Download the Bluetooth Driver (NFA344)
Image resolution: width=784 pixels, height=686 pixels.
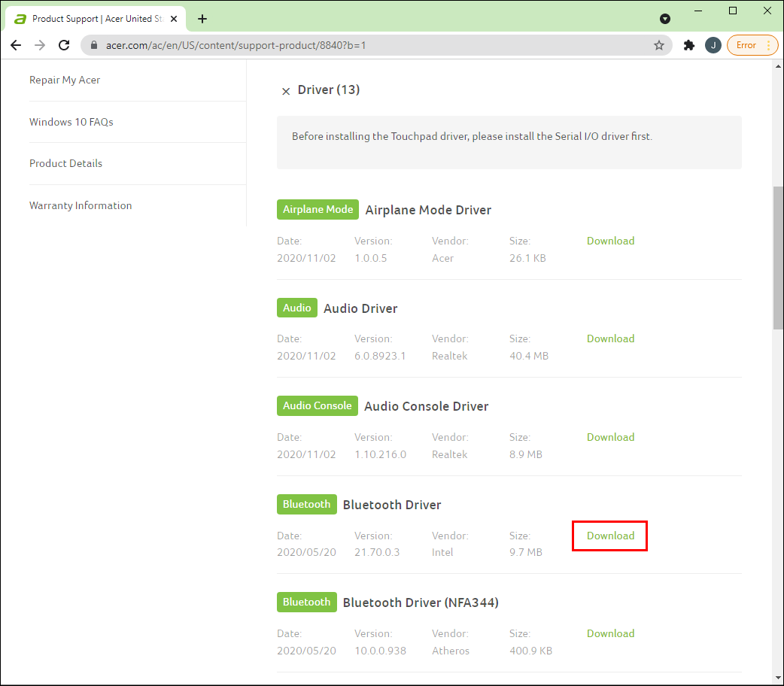point(610,633)
